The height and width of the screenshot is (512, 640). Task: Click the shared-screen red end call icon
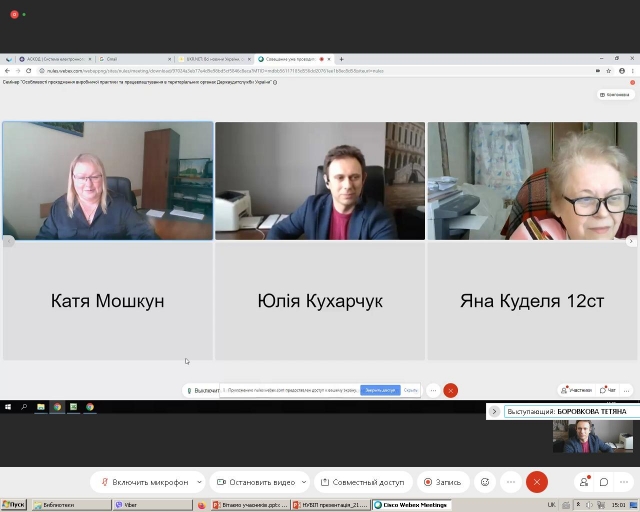pos(451,390)
